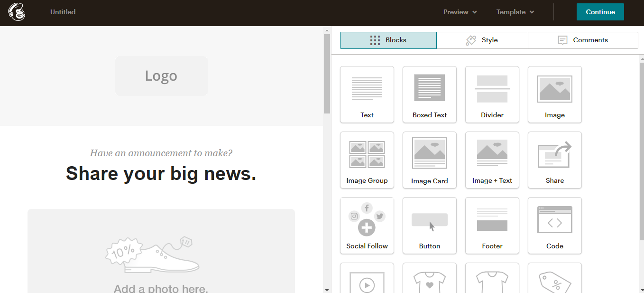Viewport: 644px width, 293px height.
Task: Click the Continue button
Action: click(x=600, y=12)
